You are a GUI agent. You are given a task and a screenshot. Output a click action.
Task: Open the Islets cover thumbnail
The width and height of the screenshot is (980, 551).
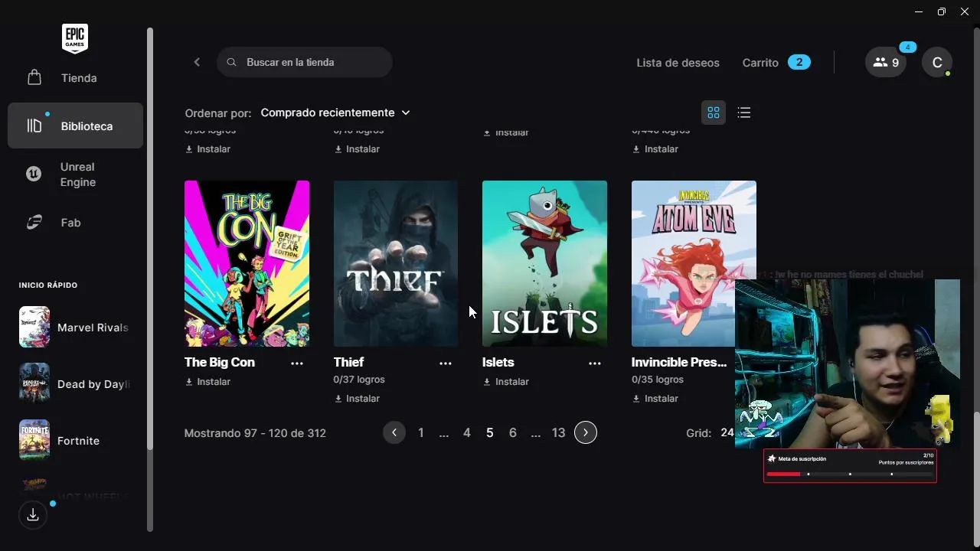pos(544,263)
